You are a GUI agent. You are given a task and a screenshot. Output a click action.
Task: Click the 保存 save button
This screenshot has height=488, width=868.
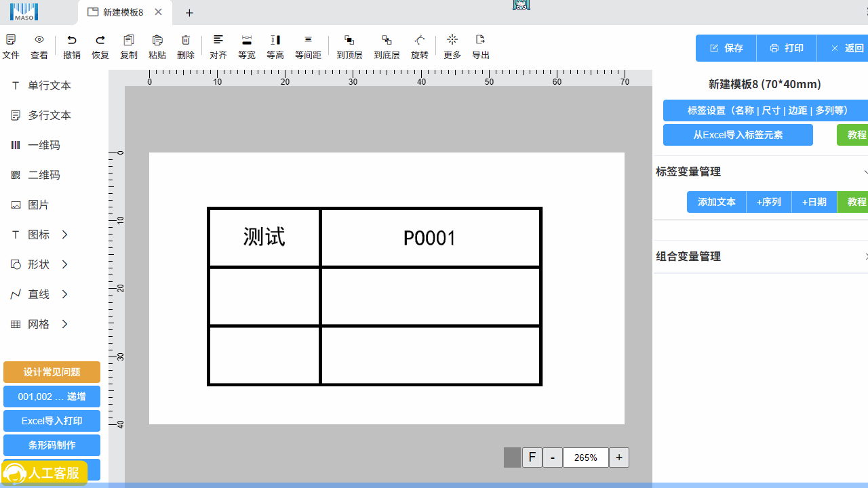coord(725,48)
